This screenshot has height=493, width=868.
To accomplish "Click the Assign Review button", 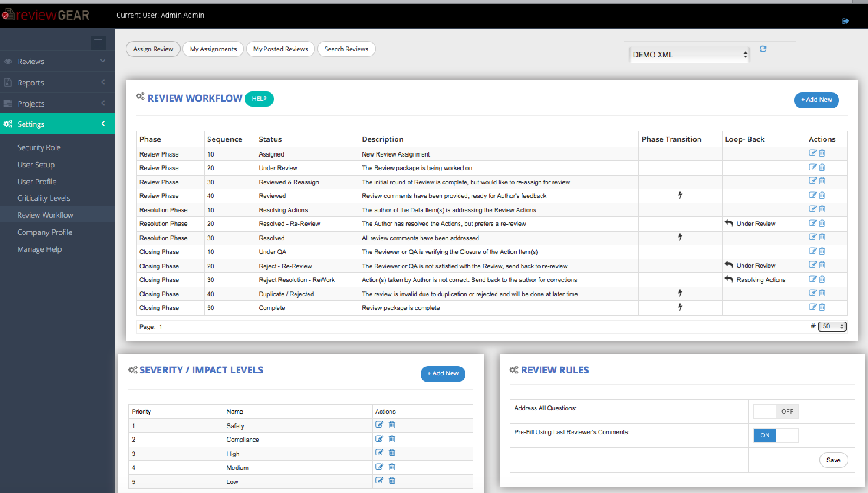I will 153,49.
